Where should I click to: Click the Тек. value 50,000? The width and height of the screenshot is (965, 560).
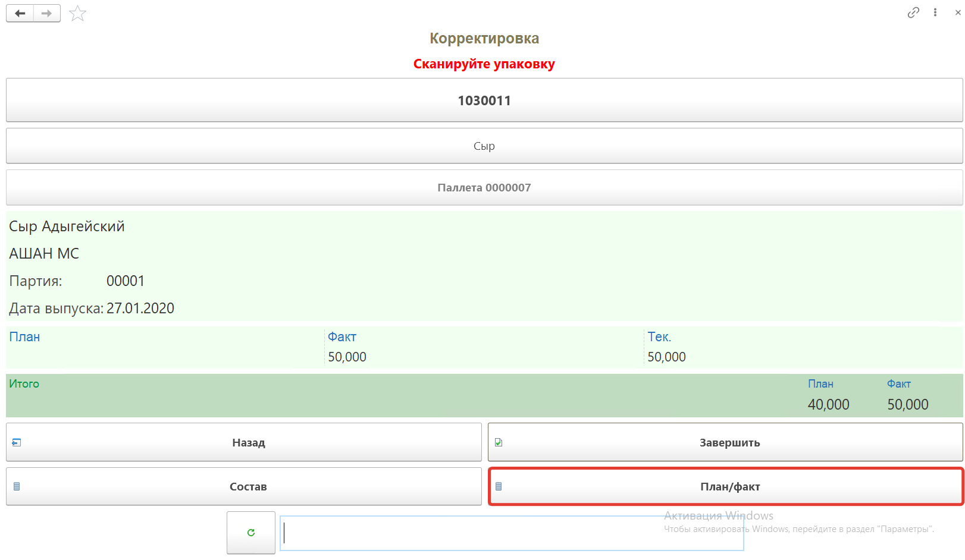666,357
